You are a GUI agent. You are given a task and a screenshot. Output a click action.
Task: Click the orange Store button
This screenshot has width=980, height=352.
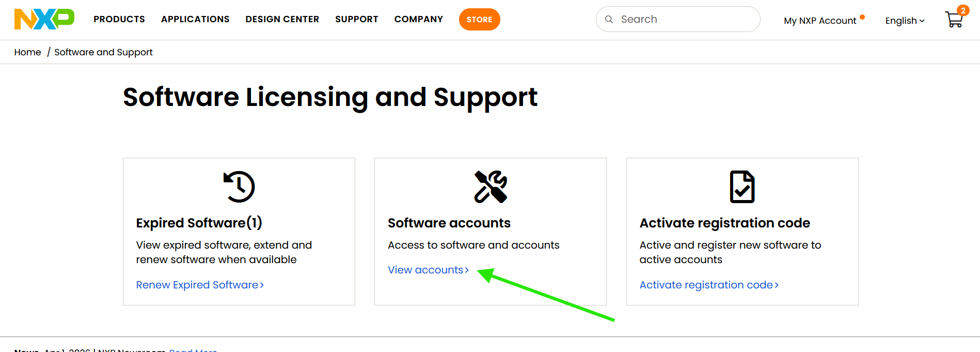(480, 20)
